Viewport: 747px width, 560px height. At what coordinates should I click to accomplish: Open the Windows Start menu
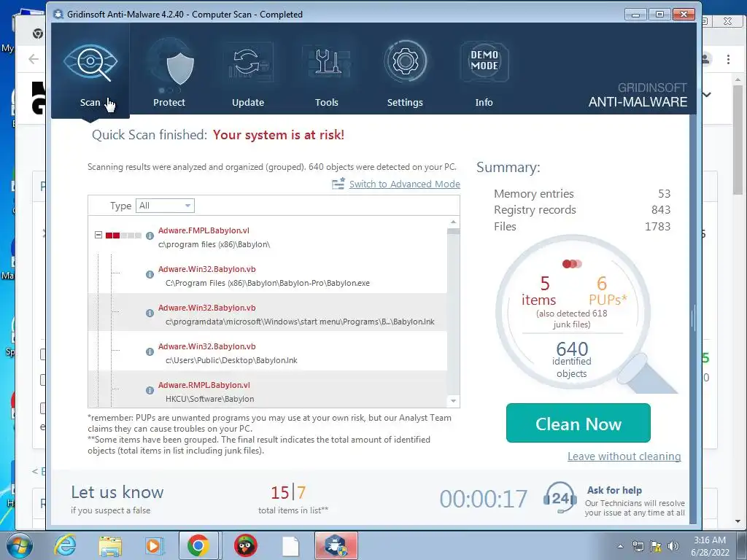[x=18, y=545]
